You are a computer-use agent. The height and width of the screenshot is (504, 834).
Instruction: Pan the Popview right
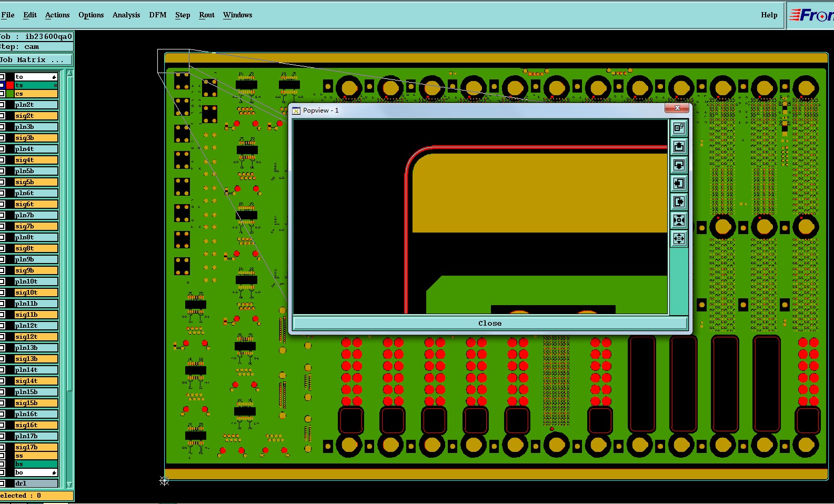pyautogui.click(x=679, y=201)
